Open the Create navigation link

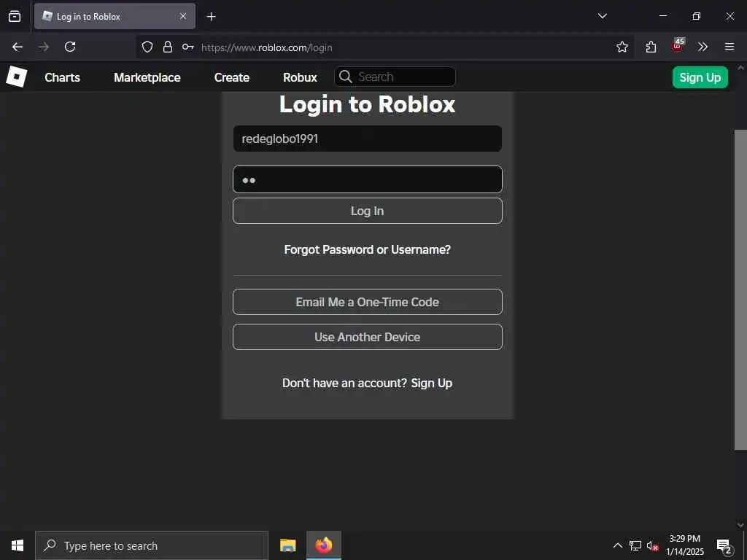click(231, 77)
